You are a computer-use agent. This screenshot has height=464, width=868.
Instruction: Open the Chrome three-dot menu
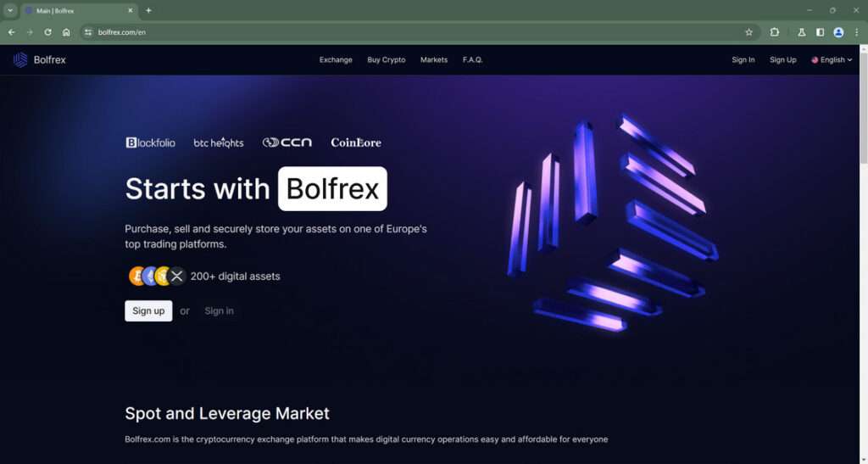click(856, 32)
